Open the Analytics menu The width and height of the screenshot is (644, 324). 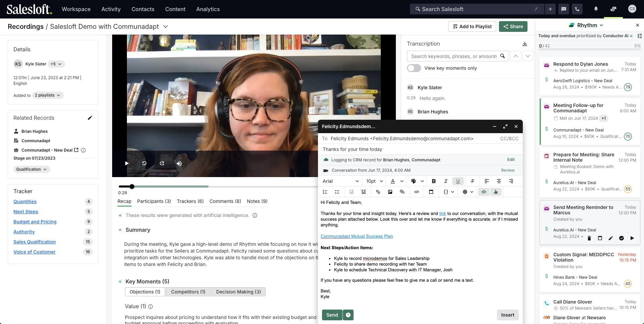(208, 9)
